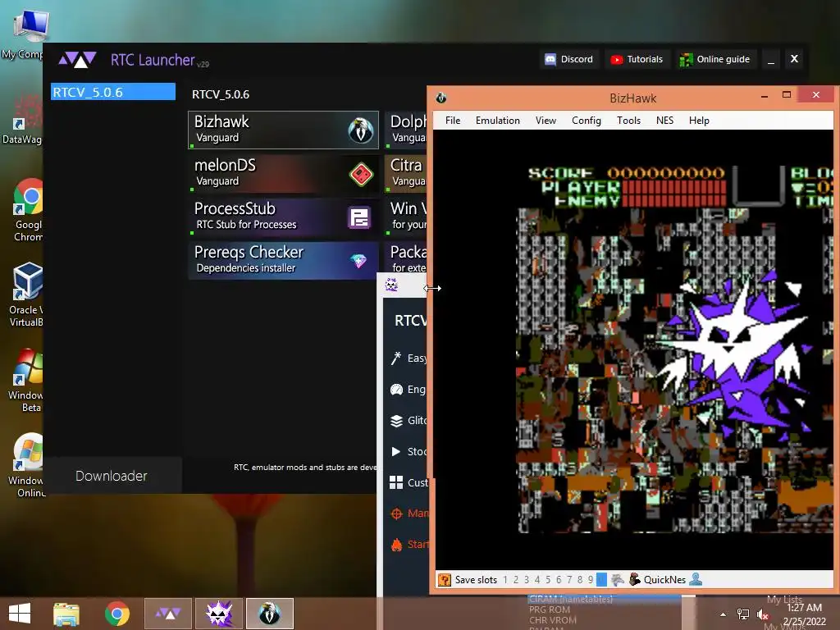Screen dimensions: 840x630
Task: Open the Windows Start button
Action: click(x=20, y=614)
